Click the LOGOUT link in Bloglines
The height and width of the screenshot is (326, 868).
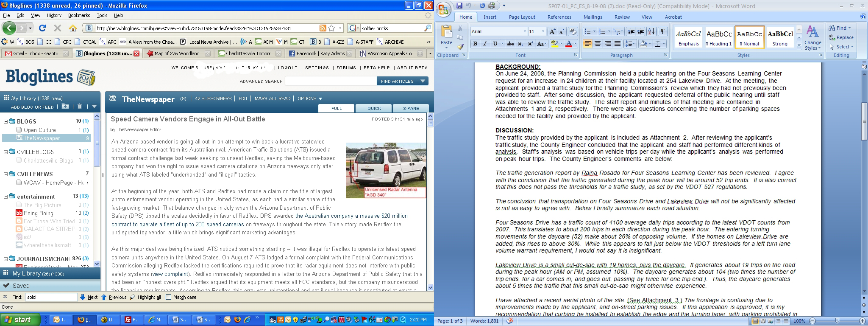tap(288, 68)
